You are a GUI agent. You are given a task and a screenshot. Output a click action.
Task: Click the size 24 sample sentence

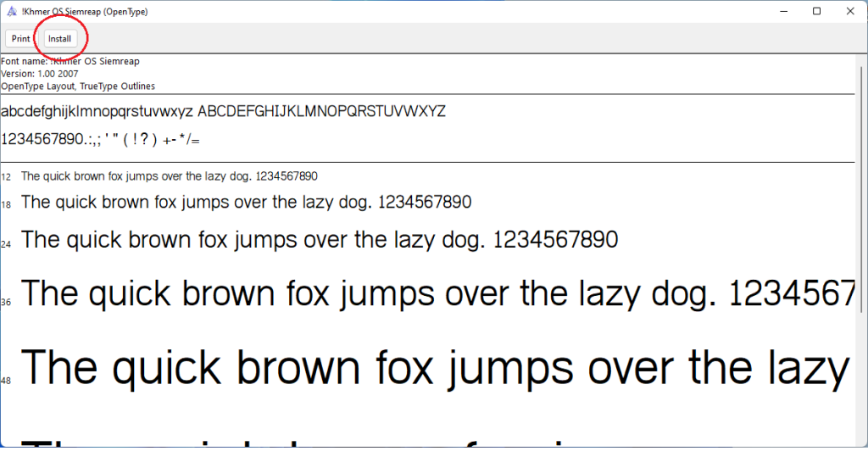[x=320, y=240]
